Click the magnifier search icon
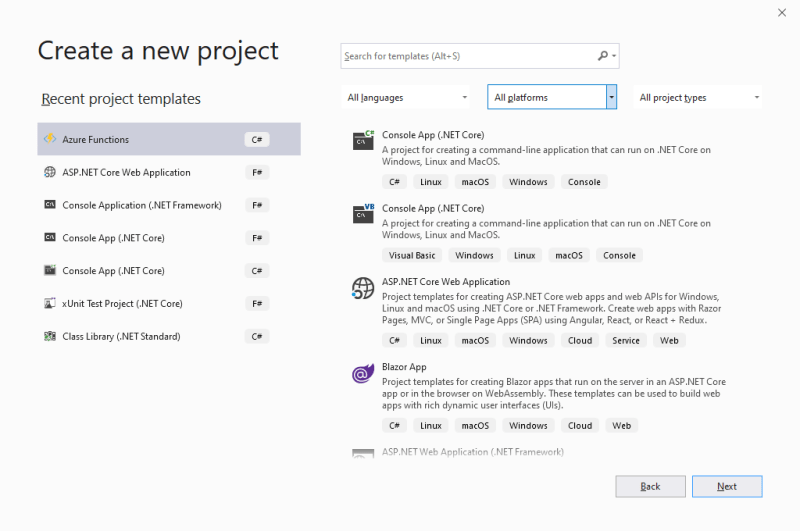The image size is (800, 531). click(x=603, y=56)
